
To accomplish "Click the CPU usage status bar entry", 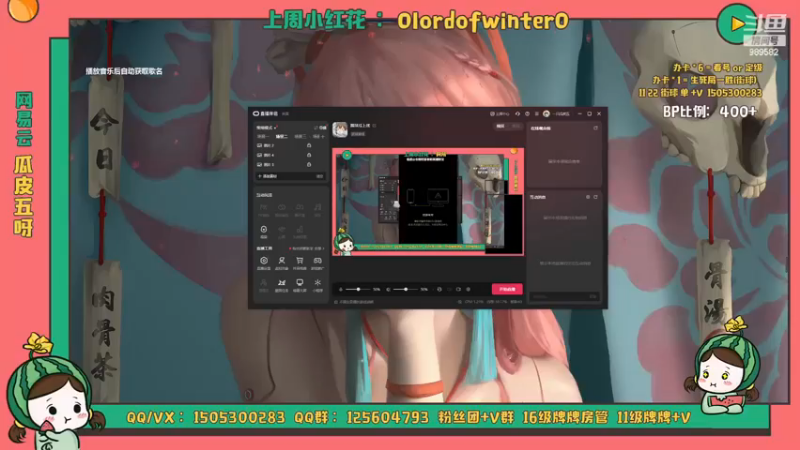I will coord(473,302).
